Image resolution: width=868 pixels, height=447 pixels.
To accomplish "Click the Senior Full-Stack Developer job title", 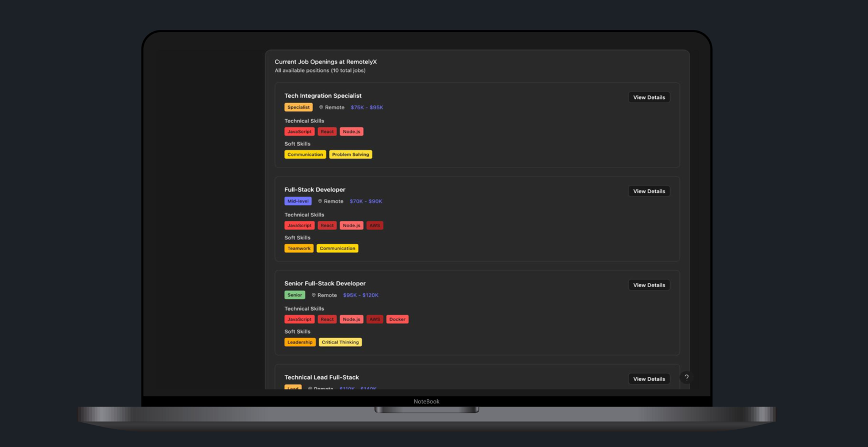I will 324,284.
